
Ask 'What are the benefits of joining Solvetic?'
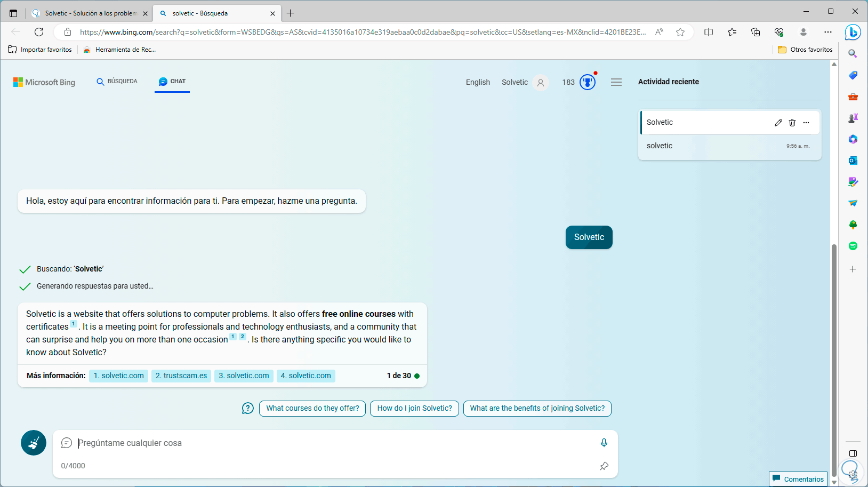click(x=537, y=409)
